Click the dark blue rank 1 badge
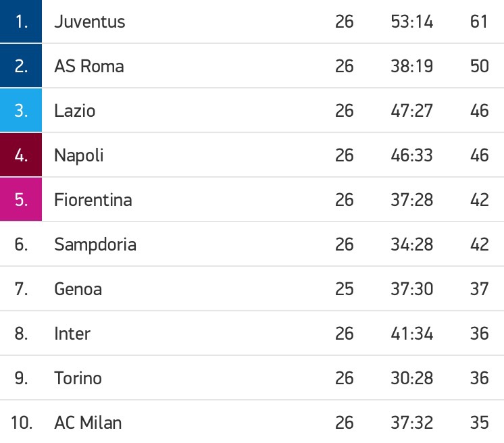This screenshot has width=504, height=443. click(21, 21)
